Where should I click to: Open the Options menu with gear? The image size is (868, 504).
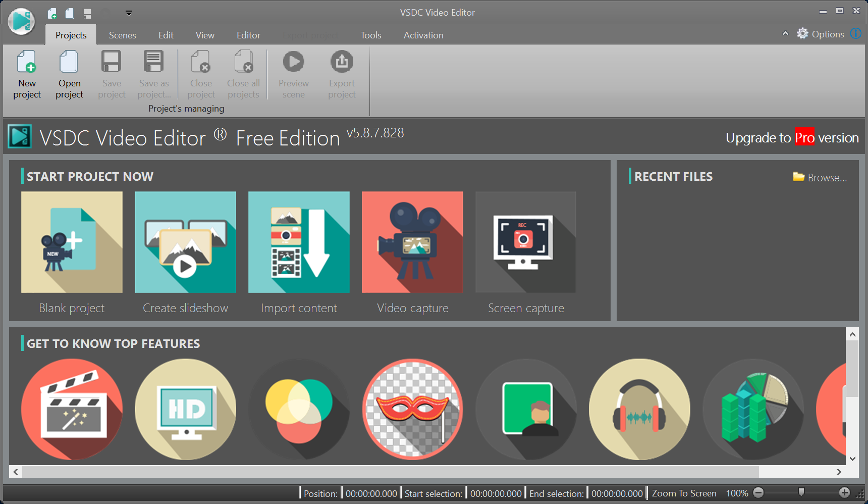821,34
